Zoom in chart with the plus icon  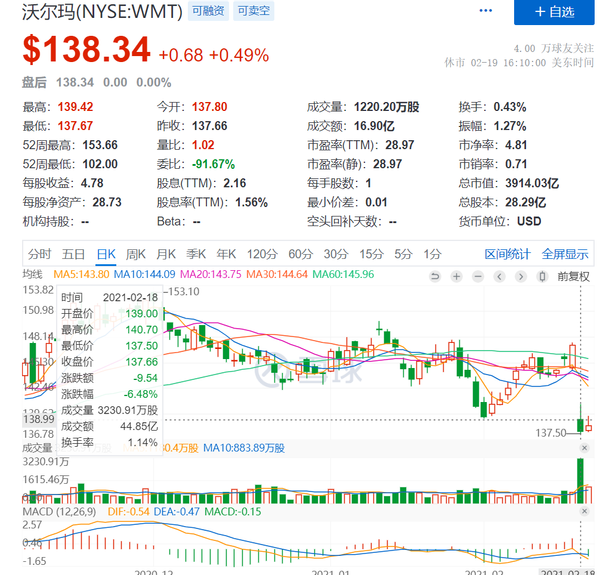click(x=457, y=276)
